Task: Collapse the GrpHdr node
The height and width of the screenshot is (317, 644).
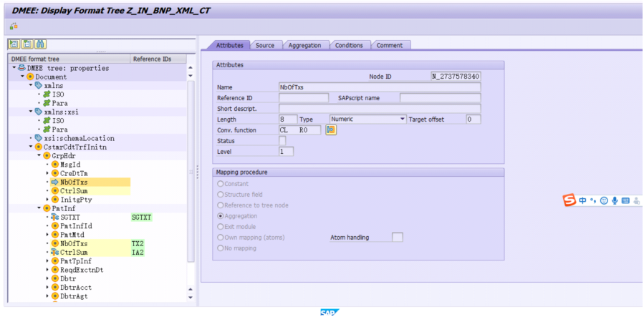Action: [39, 156]
